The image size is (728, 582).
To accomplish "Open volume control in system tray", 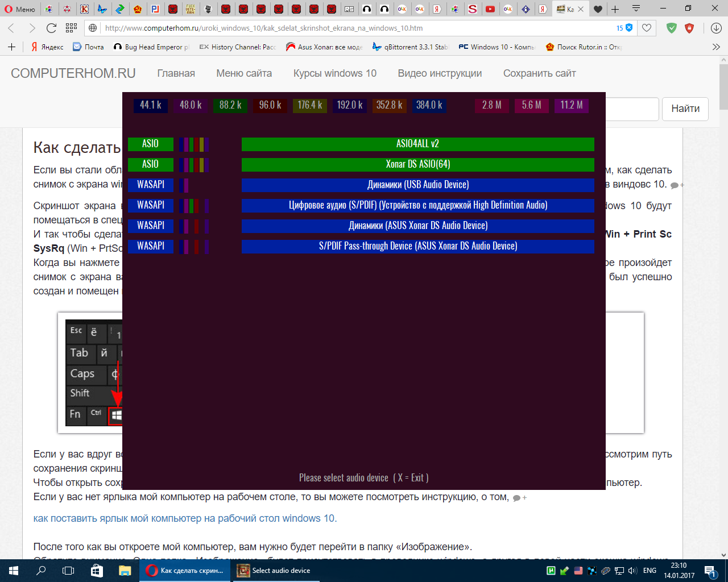I will (632, 571).
